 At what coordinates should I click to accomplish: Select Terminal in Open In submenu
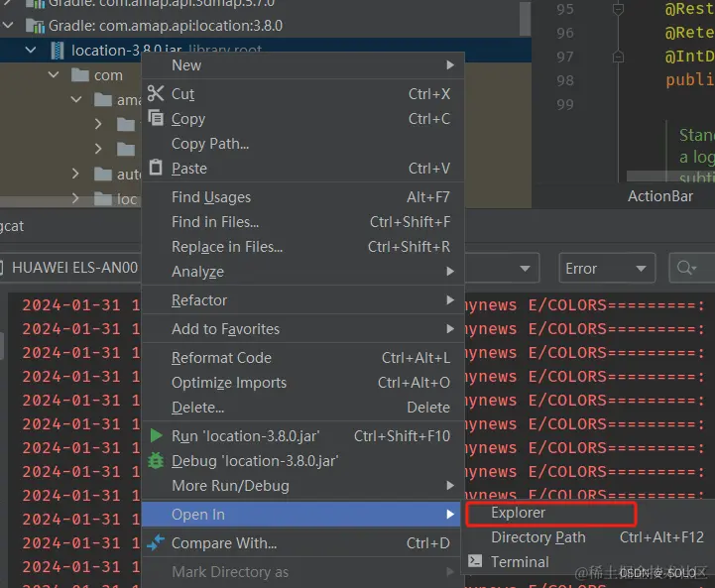coord(589,561)
